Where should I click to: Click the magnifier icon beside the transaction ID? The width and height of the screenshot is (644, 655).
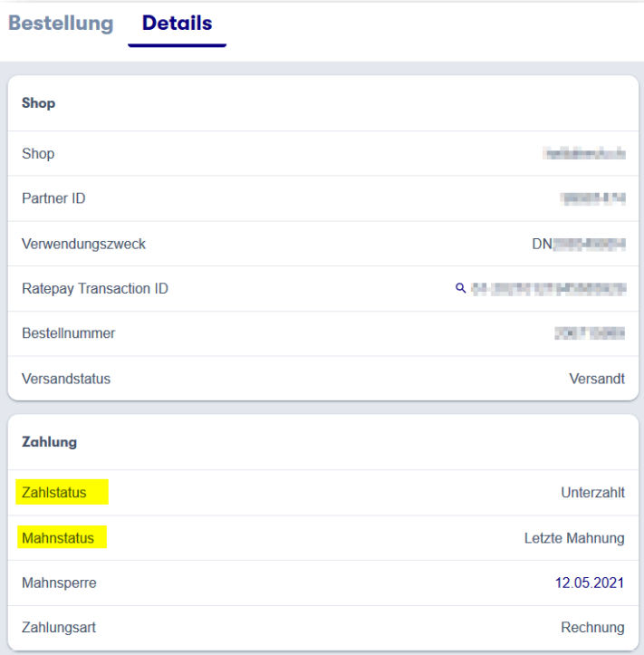coord(461,288)
